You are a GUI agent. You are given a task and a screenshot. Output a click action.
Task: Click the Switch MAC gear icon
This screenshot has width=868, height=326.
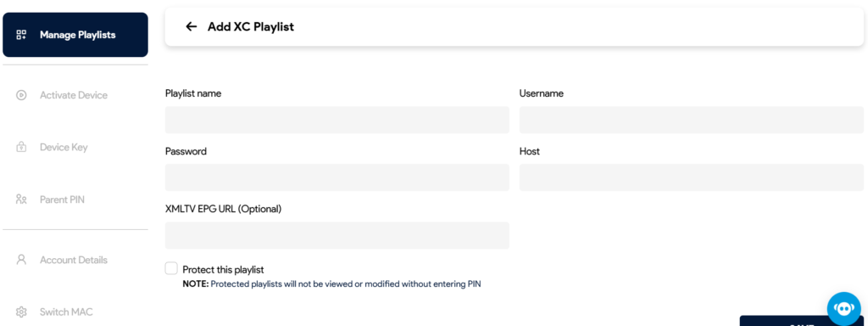coord(21,312)
